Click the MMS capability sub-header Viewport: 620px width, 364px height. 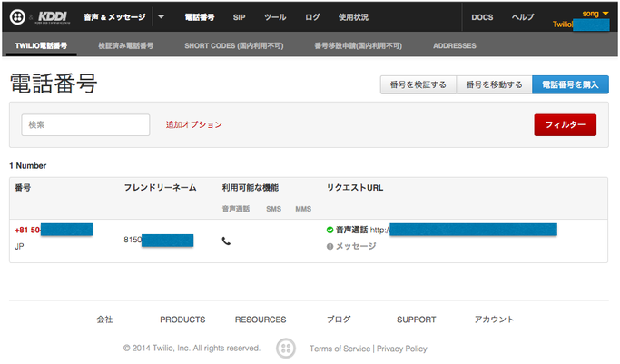click(303, 209)
